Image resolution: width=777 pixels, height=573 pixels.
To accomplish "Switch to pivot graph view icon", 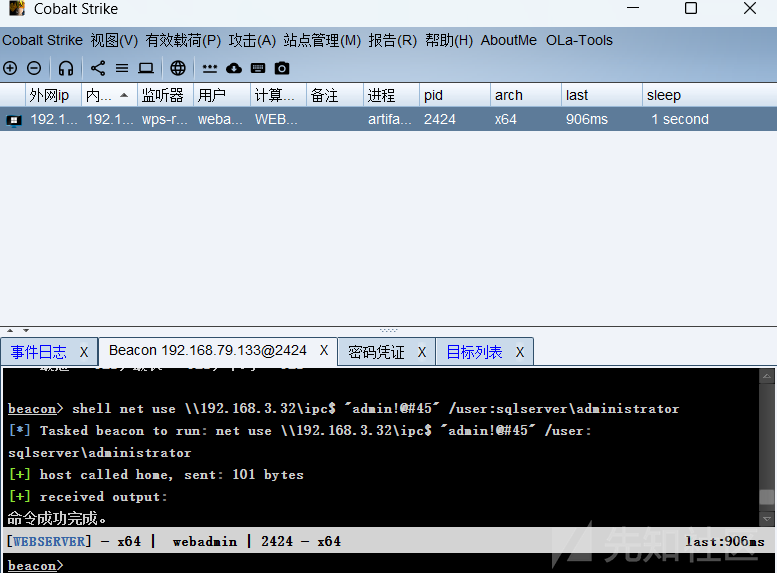I will [98, 68].
